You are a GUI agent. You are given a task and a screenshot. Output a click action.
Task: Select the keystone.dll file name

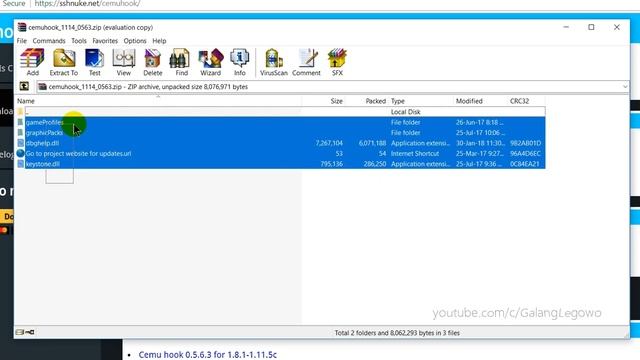(42, 164)
